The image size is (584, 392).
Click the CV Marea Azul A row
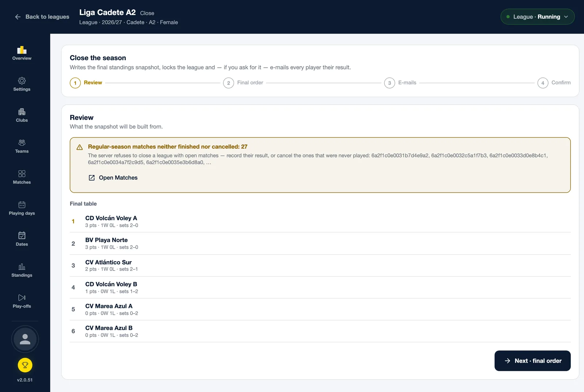pos(320,309)
